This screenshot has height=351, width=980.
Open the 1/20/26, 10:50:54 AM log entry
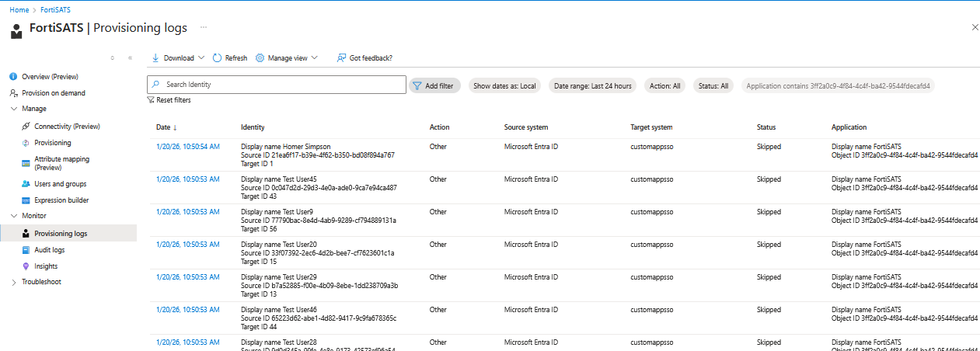188,146
